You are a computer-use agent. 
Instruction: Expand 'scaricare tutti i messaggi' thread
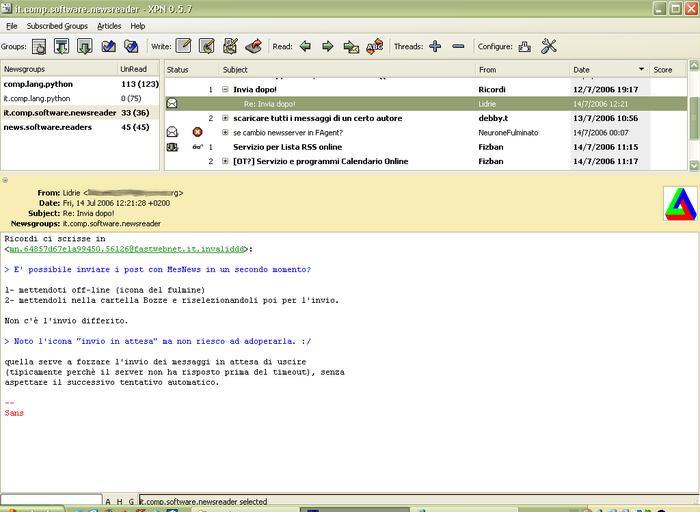pos(225,118)
